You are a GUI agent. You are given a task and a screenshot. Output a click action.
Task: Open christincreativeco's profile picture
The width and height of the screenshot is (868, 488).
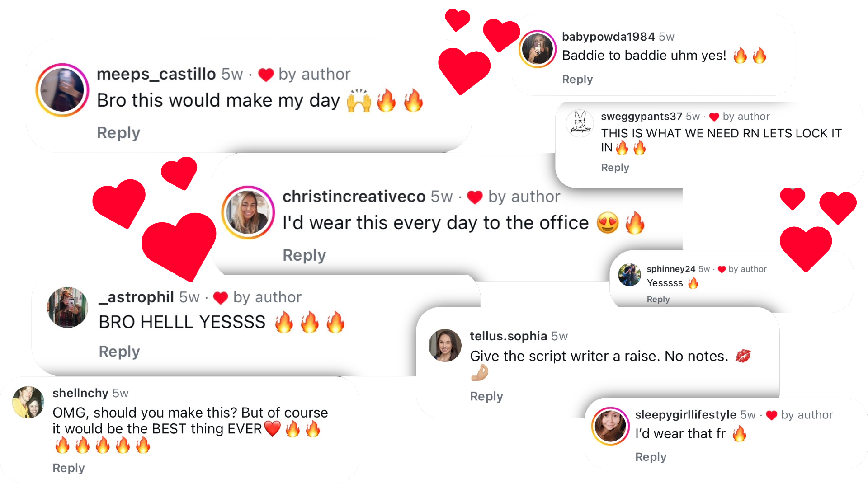248,212
